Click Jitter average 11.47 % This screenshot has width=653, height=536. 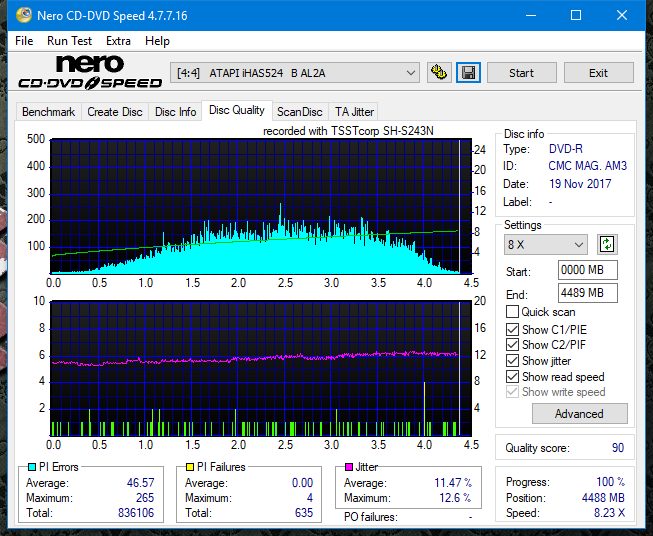pyautogui.click(x=453, y=483)
